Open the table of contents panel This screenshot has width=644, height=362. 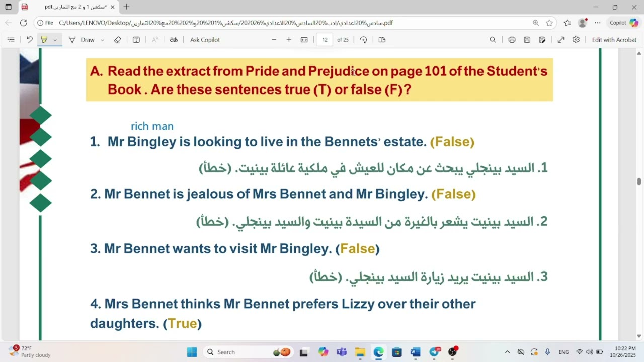click(x=11, y=40)
